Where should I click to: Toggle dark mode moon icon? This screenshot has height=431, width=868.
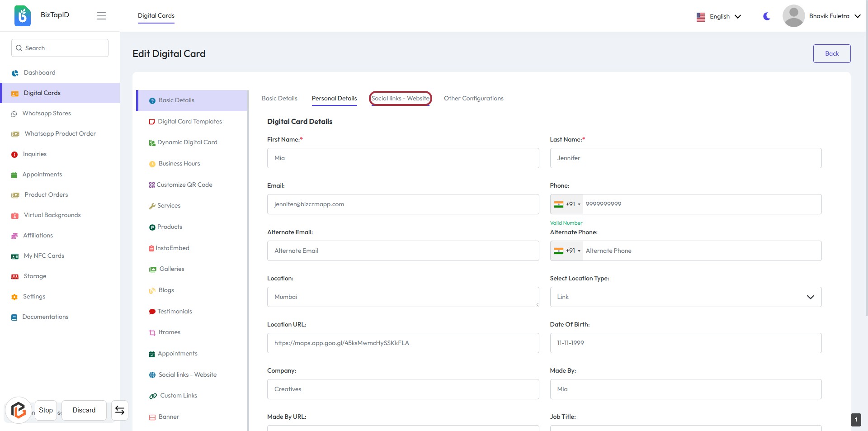(767, 16)
